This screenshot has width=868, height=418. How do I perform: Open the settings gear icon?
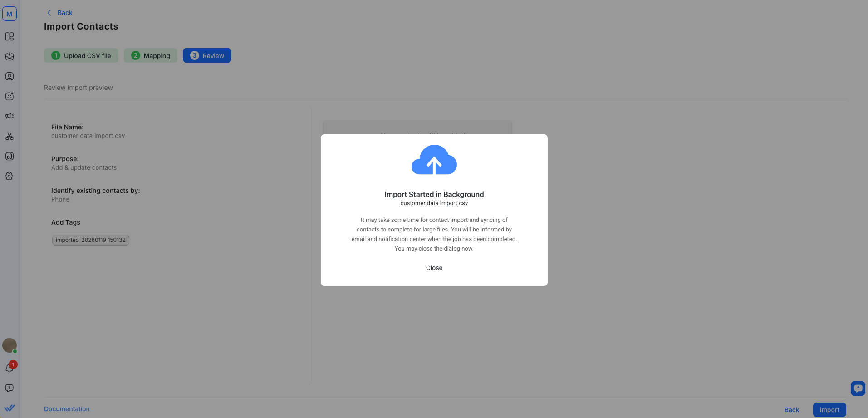point(10,176)
